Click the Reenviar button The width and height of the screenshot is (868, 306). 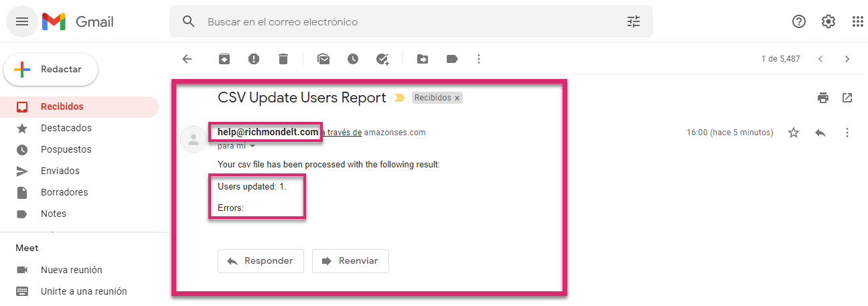point(350,261)
